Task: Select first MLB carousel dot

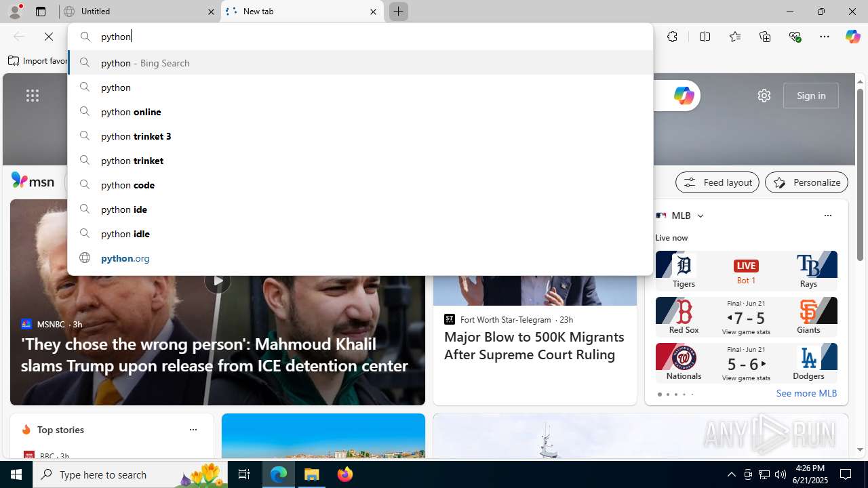Action: [659, 394]
